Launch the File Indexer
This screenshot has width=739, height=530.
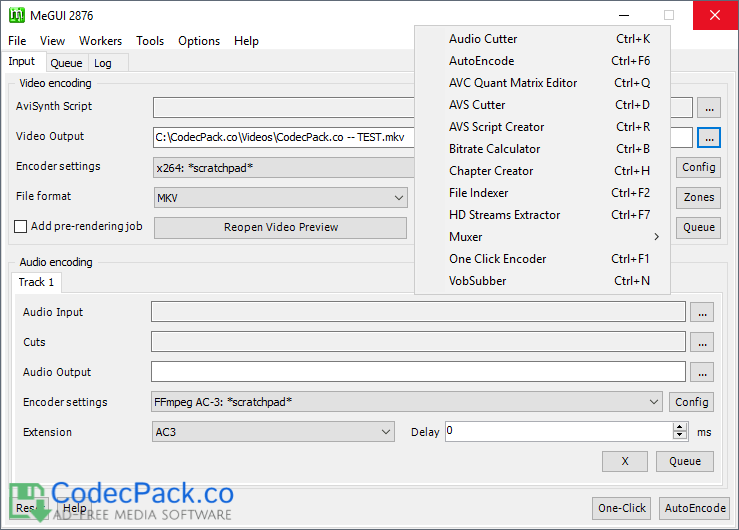pos(542,193)
